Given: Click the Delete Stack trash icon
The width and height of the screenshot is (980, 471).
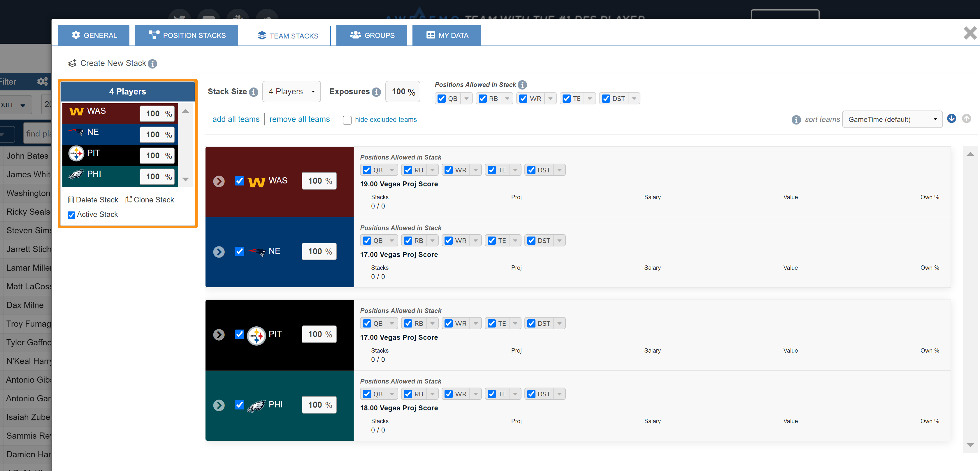Looking at the screenshot, I should pyautogui.click(x=71, y=199).
